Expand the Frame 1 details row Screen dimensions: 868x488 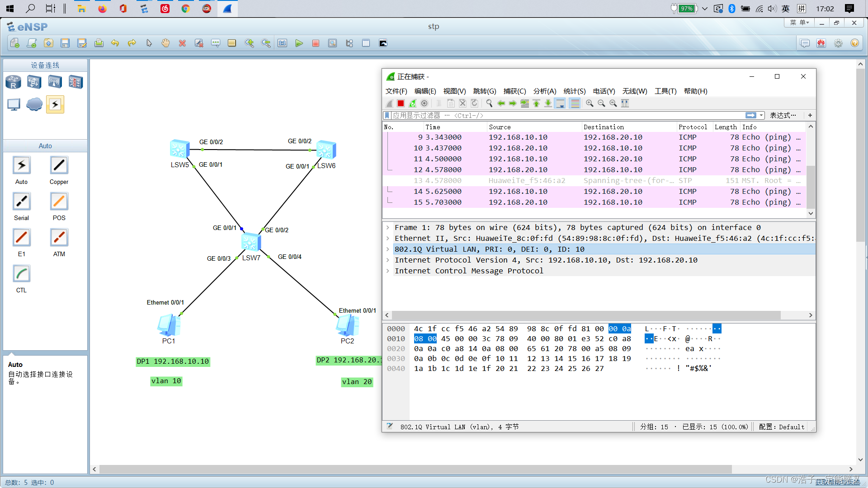pyautogui.click(x=388, y=228)
